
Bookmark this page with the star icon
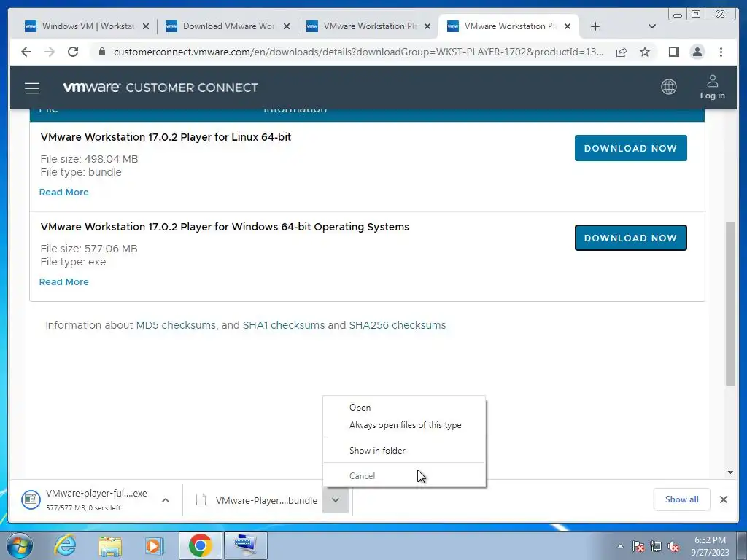(x=645, y=52)
